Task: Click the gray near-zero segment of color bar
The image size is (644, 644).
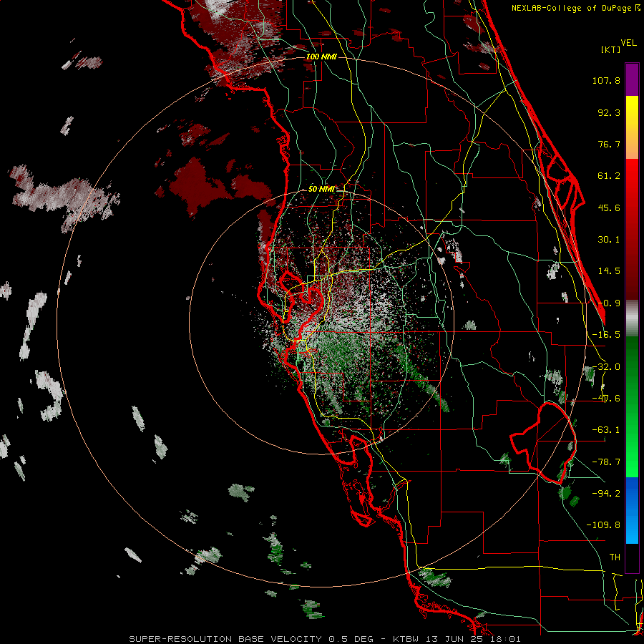Action: [632, 318]
